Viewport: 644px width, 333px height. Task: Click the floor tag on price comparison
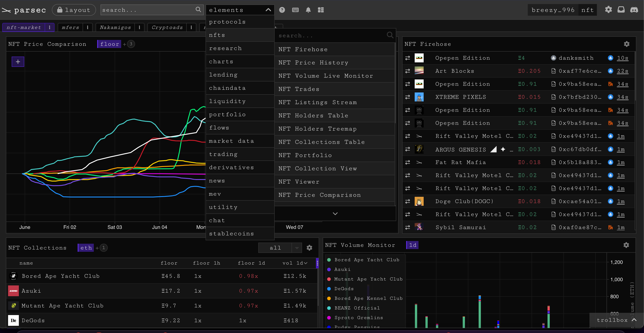[109, 44]
